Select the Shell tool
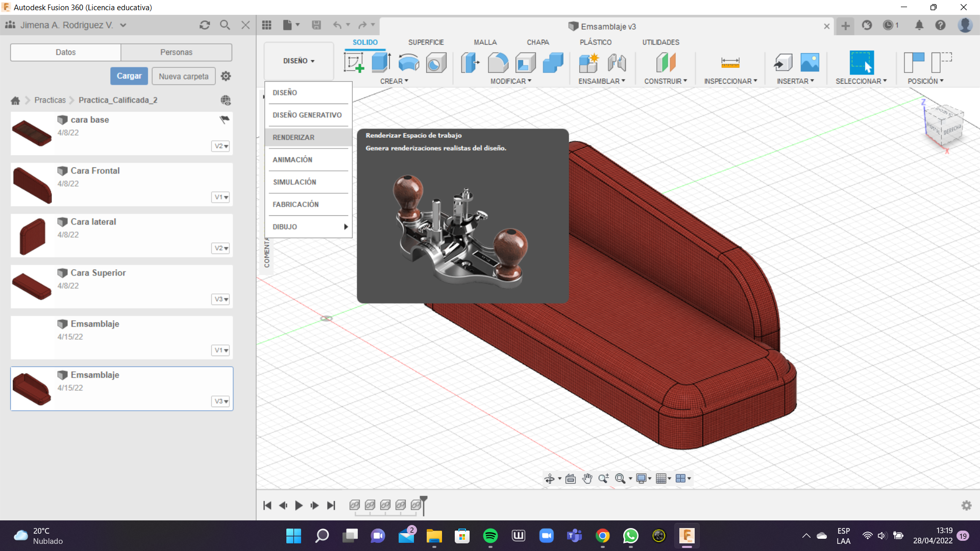The height and width of the screenshot is (551, 980). tap(525, 63)
